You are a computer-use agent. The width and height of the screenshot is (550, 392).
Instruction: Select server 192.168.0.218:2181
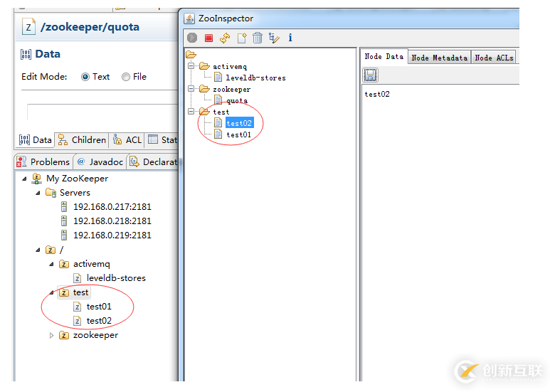coord(112,221)
